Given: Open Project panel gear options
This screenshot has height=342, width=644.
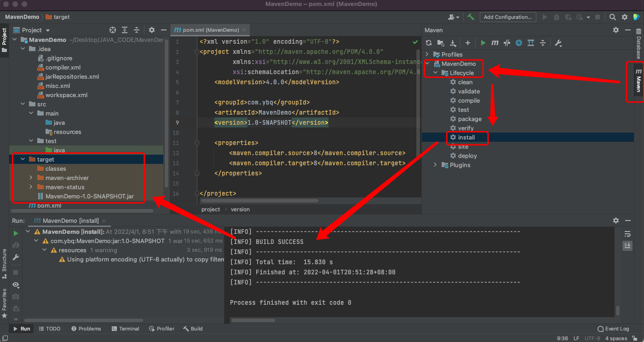Looking at the screenshot, I should tap(152, 30).
